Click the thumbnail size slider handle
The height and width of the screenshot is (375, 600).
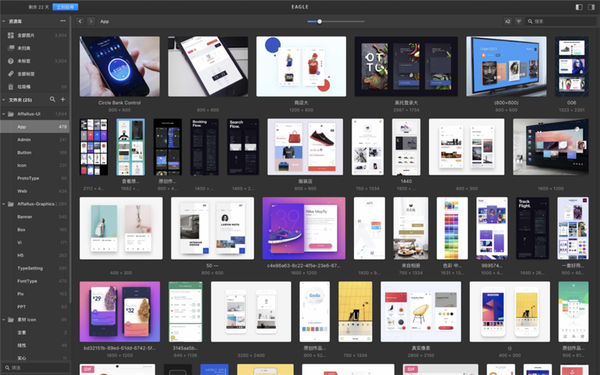(320, 21)
